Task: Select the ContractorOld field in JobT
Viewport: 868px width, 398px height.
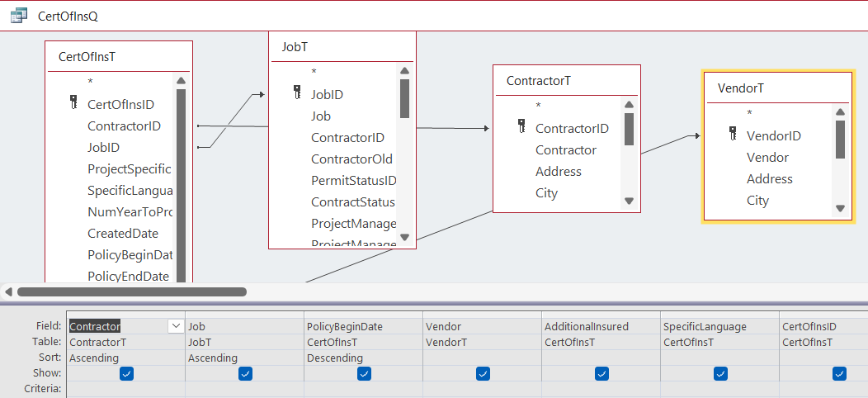Action: (352, 159)
